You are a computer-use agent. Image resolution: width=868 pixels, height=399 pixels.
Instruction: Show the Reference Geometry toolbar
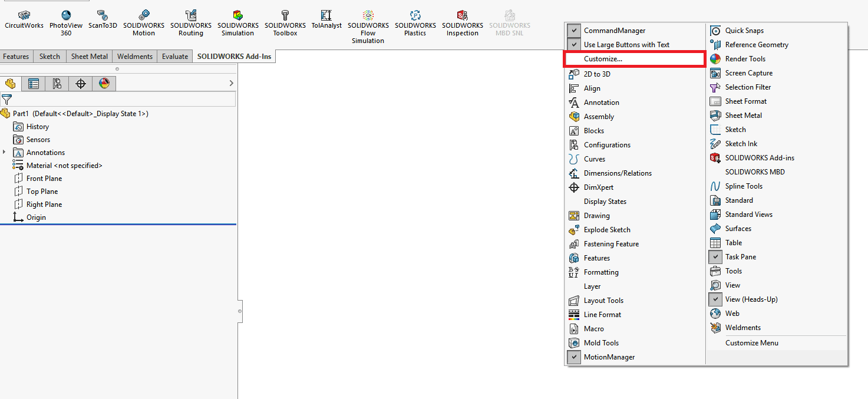[777, 45]
